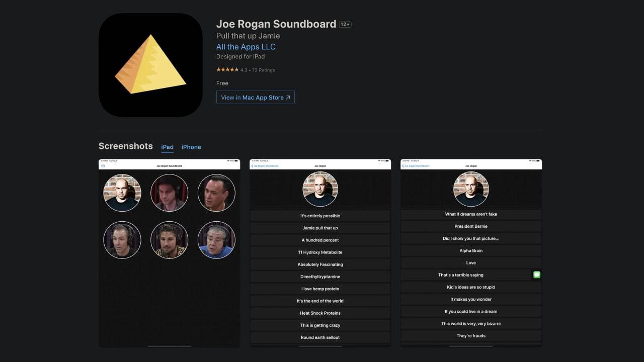Click the 12+ age rating badge
Screen dimensions: 644x362
pos(345,24)
